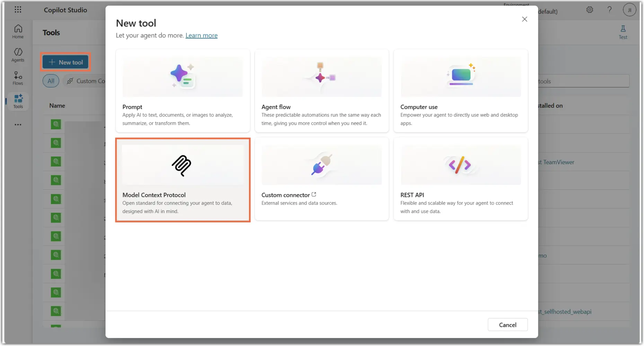Open the user account avatar

[x=629, y=10]
